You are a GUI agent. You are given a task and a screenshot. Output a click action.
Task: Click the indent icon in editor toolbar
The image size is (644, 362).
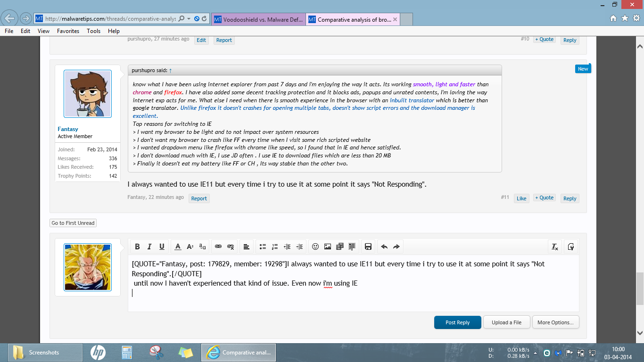(299, 247)
